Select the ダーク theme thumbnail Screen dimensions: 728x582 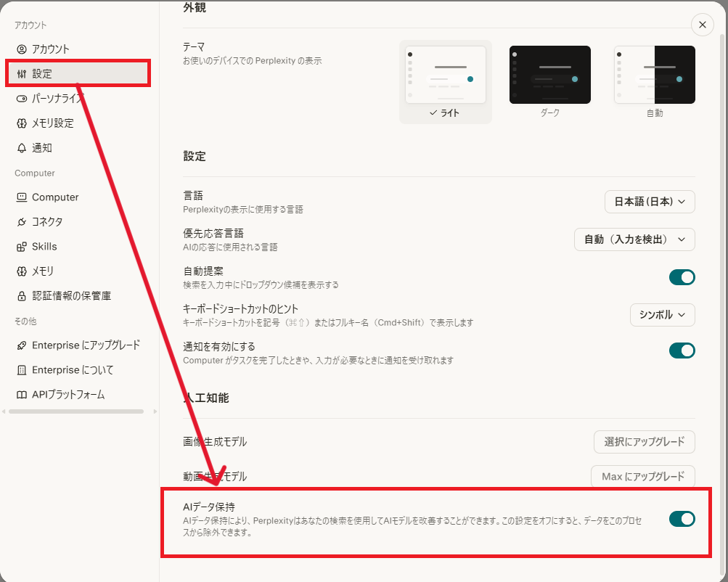pyautogui.click(x=549, y=75)
